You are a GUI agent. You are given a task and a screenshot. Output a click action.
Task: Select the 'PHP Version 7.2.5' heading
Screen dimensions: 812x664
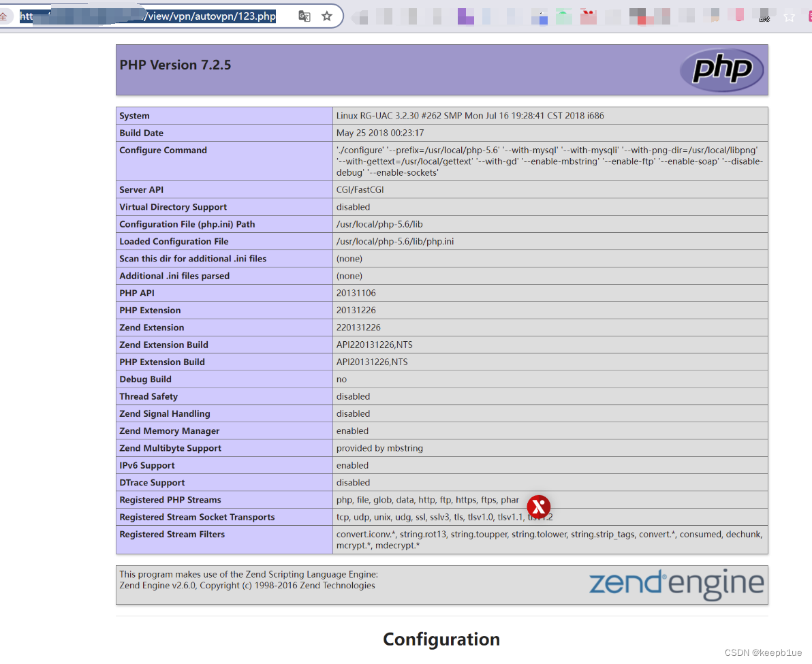pyautogui.click(x=175, y=65)
